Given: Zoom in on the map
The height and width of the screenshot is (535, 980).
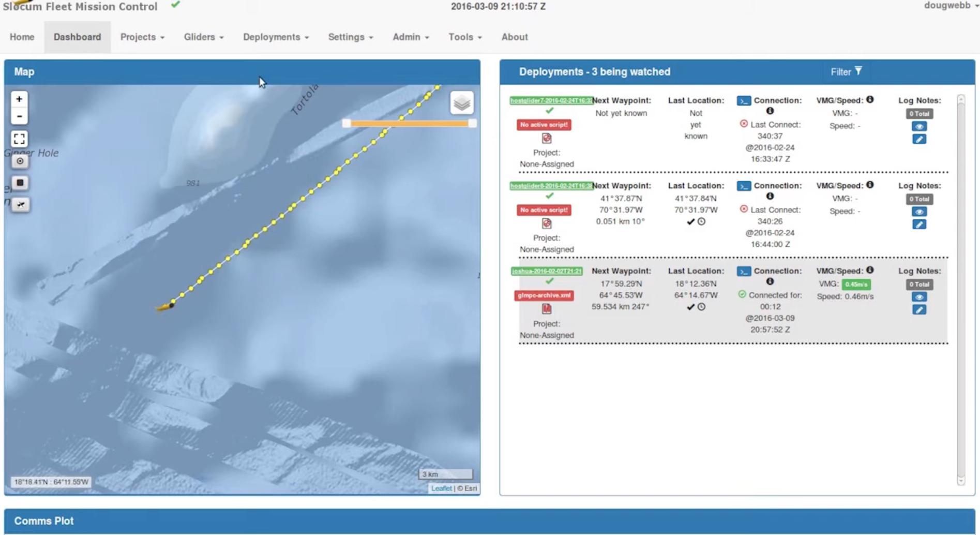Looking at the screenshot, I should pos(19,99).
